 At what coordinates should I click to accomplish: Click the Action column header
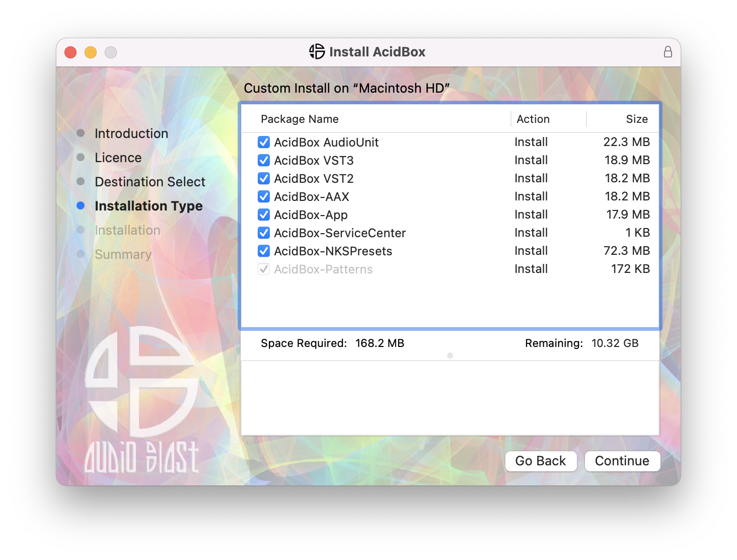533,119
